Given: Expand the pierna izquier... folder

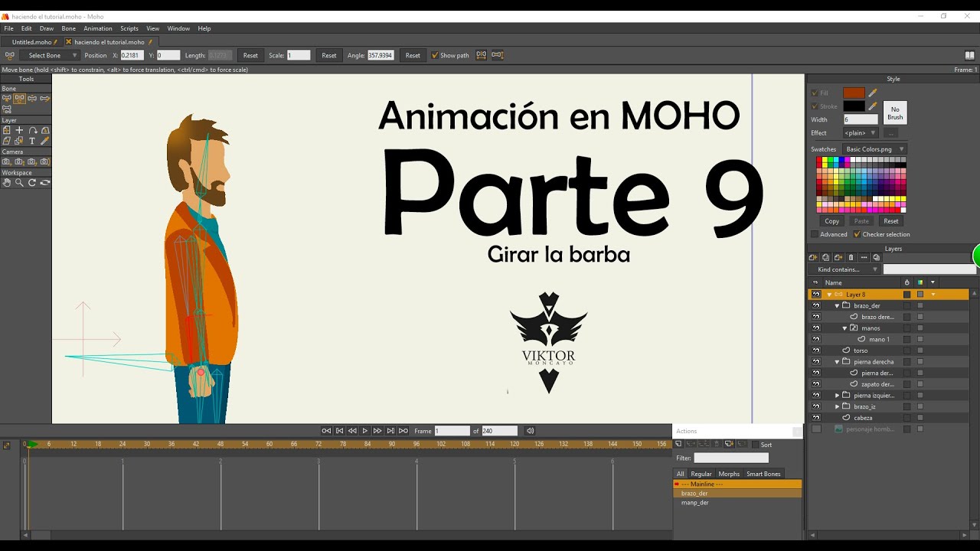Looking at the screenshot, I should click(x=838, y=396).
